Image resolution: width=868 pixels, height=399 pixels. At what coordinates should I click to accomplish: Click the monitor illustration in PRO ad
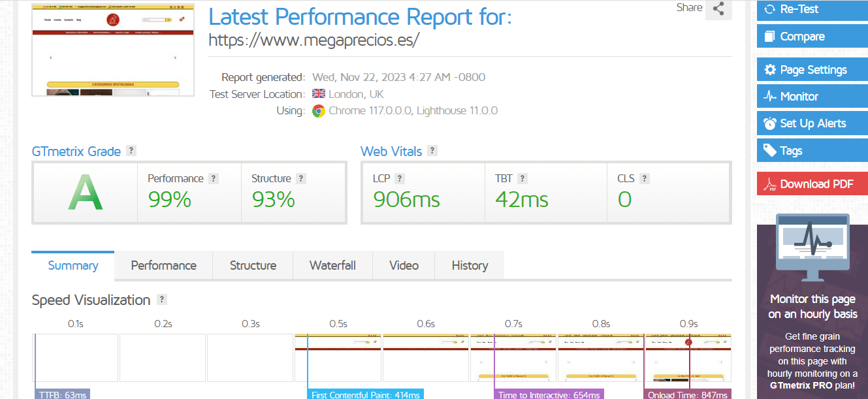pyautogui.click(x=812, y=248)
